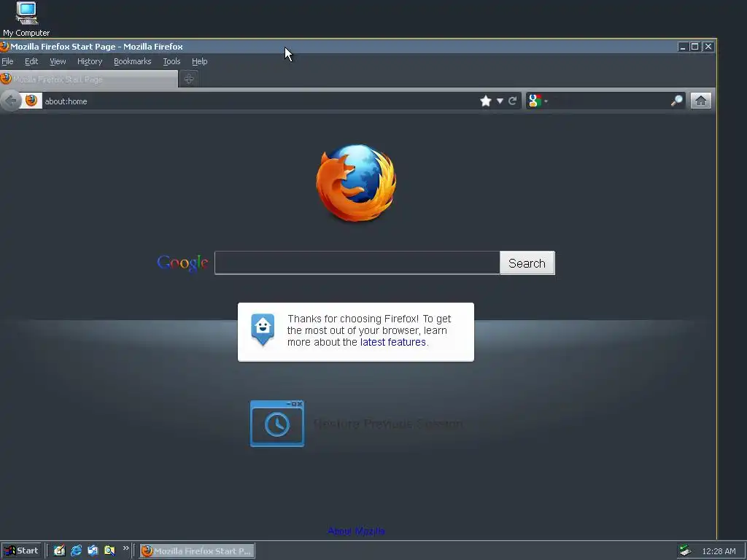Click the blue house snippet icon
Screen dimensions: 747x560
click(x=263, y=330)
